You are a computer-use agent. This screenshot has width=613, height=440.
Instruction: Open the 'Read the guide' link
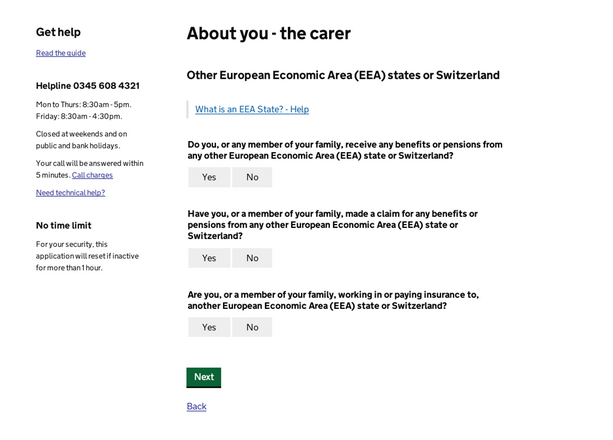61,53
